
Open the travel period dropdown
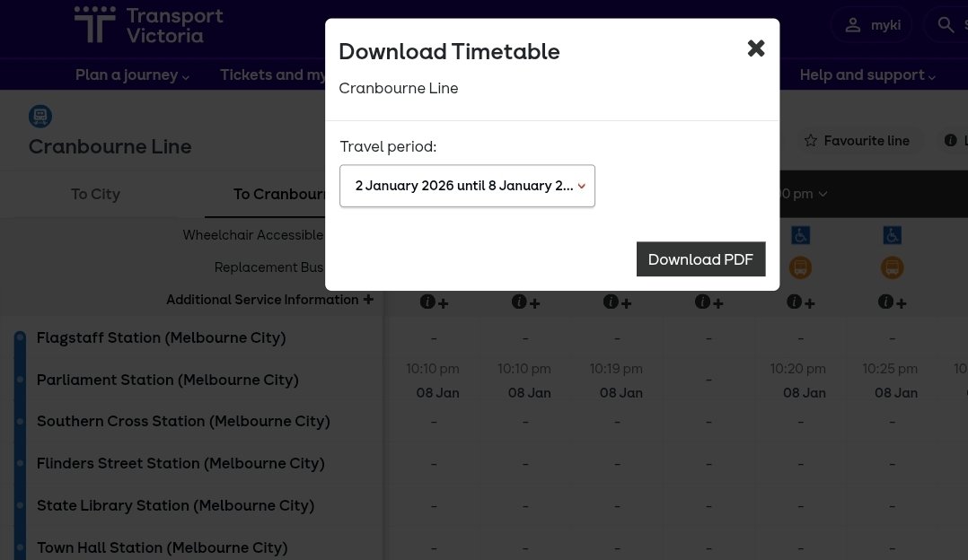pyautogui.click(x=467, y=186)
